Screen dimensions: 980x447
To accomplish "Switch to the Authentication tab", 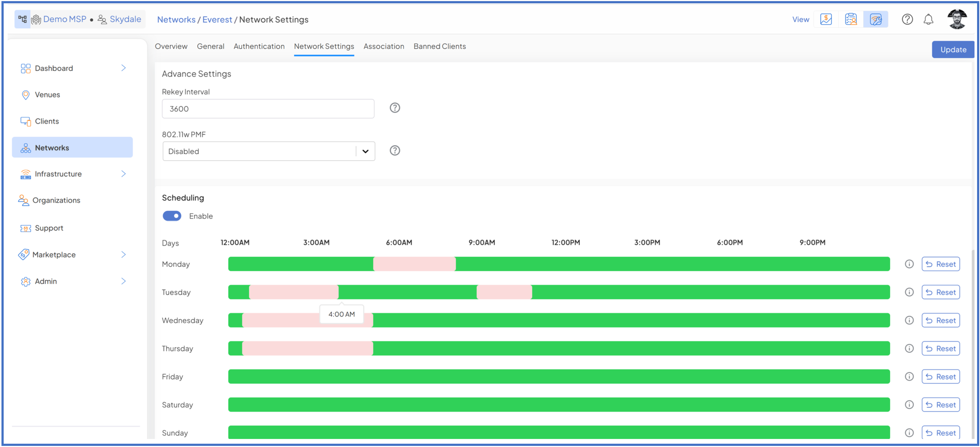I will tap(259, 46).
